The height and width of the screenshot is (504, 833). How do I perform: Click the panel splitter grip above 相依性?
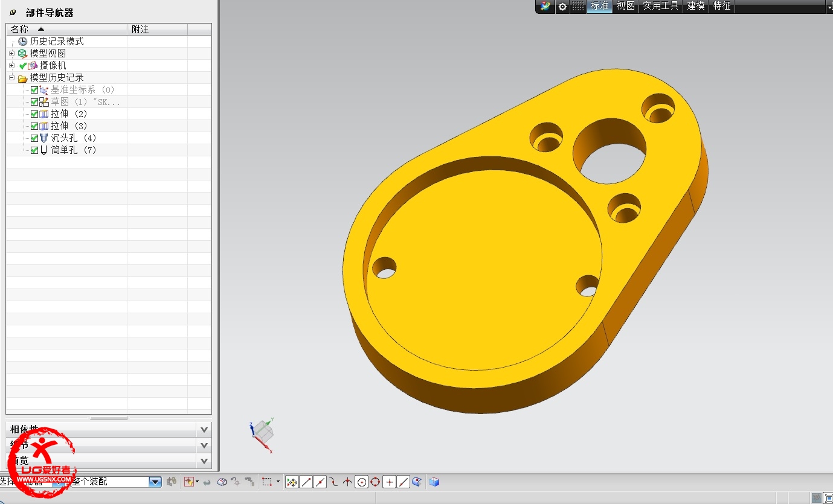pos(109,418)
